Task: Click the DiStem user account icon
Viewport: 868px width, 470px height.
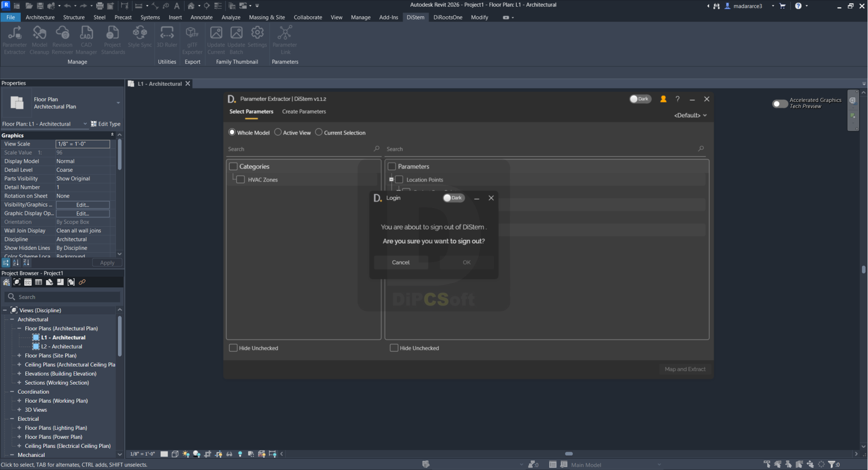Action: tap(663, 99)
